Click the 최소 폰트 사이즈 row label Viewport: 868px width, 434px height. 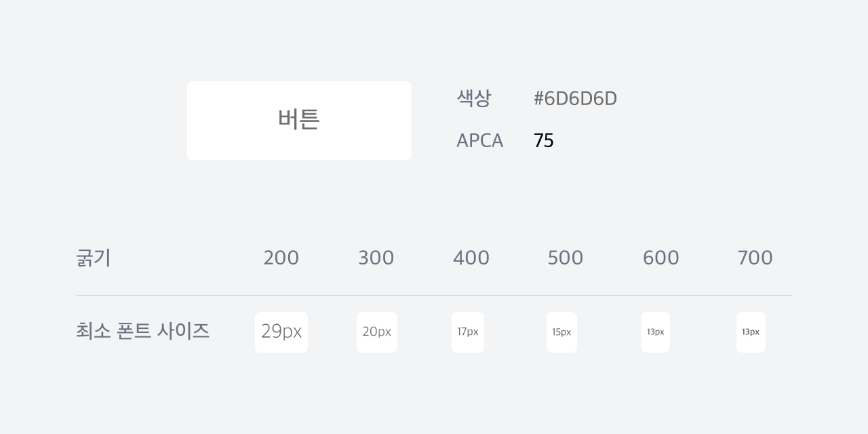(142, 331)
